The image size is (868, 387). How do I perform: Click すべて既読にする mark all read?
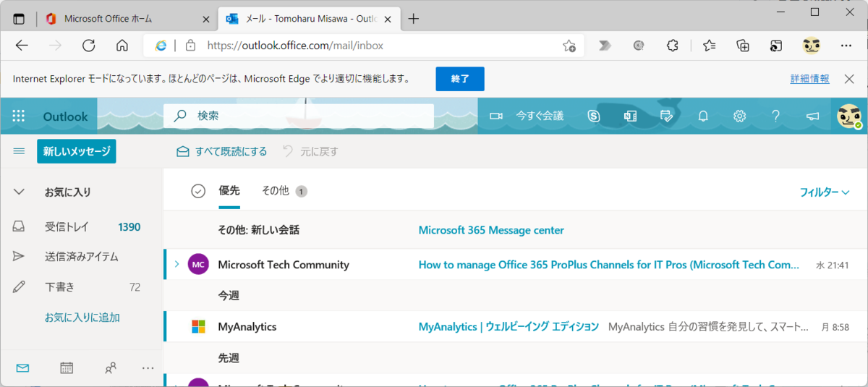click(222, 151)
